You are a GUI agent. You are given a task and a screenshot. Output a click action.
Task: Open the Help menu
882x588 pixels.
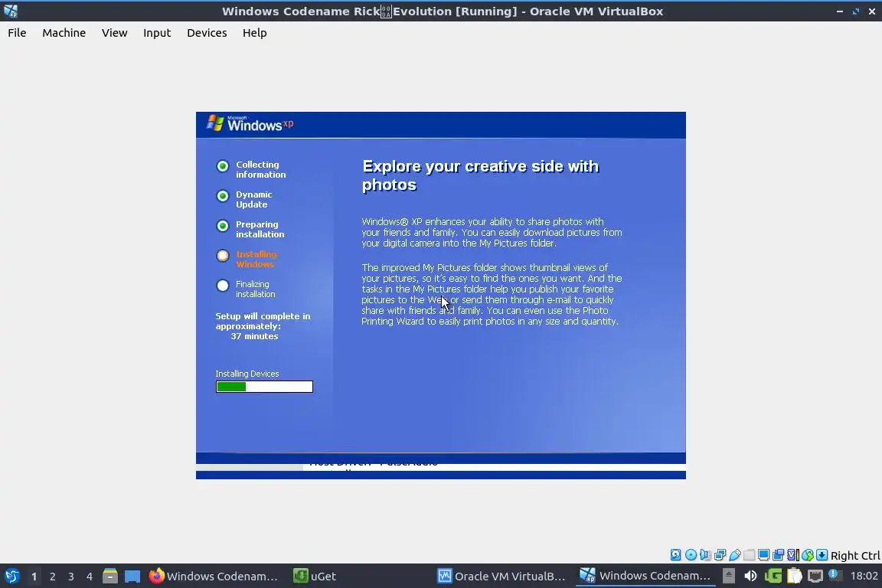click(x=254, y=33)
